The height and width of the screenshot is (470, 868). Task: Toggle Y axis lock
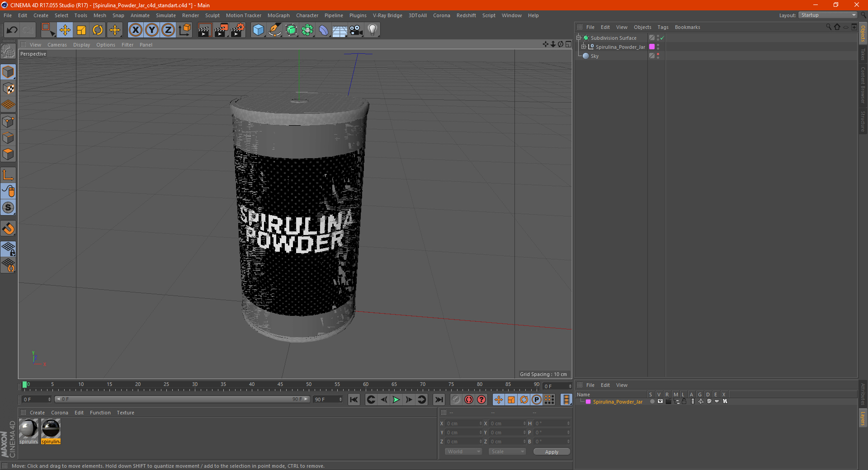(152, 30)
